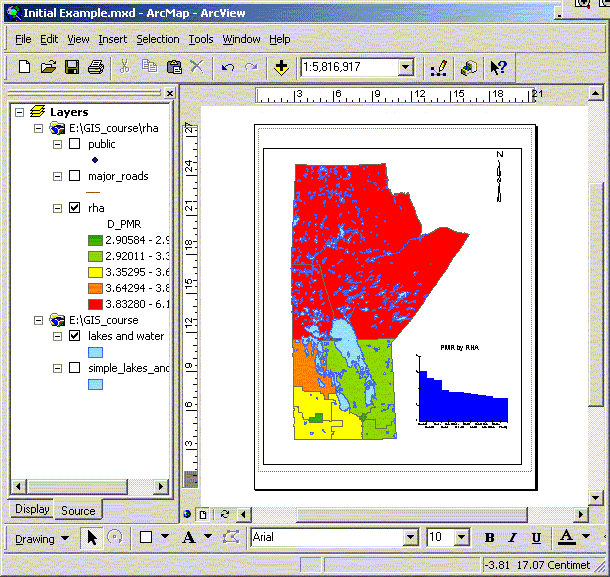Image resolution: width=610 pixels, height=577 pixels.
Task: Switch to the Source tab
Action: coord(78,510)
